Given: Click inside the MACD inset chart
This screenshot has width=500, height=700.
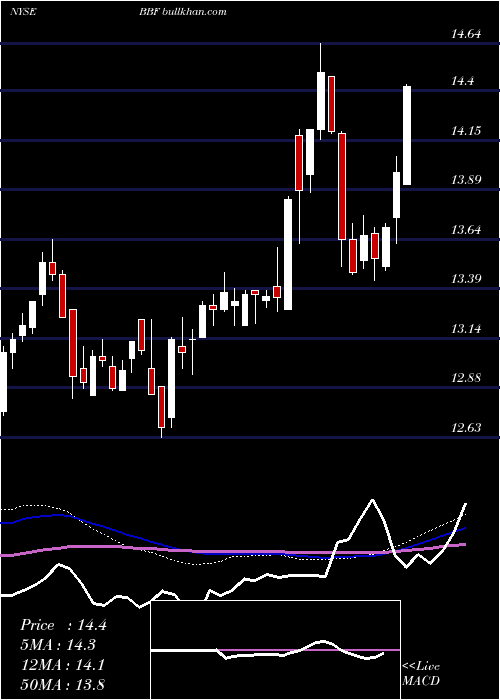Looking at the screenshot, I should click(x=275, y=650).
